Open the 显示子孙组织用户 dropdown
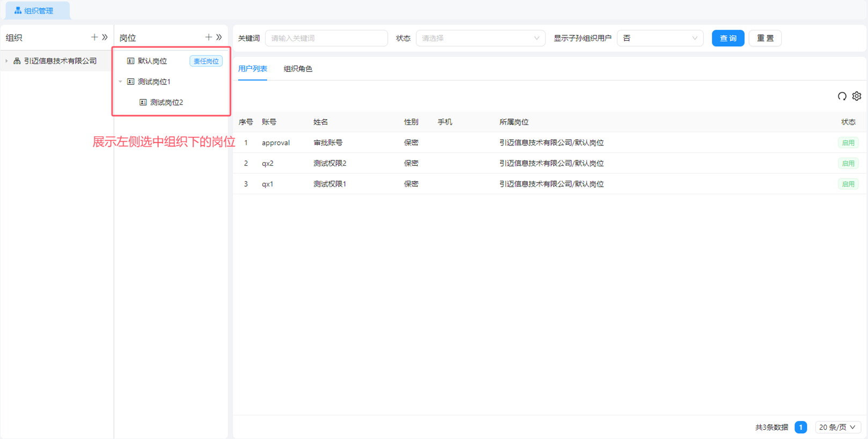The height and width of the screenshot is (439, 868). click(x=660, y=38)
